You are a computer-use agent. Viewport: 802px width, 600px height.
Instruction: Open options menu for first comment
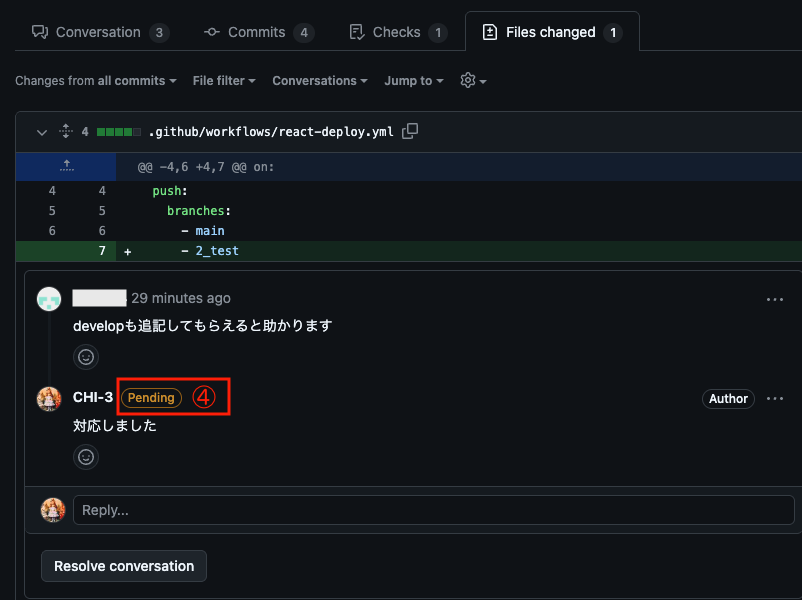pyautogui.click(x=775, y=299)
